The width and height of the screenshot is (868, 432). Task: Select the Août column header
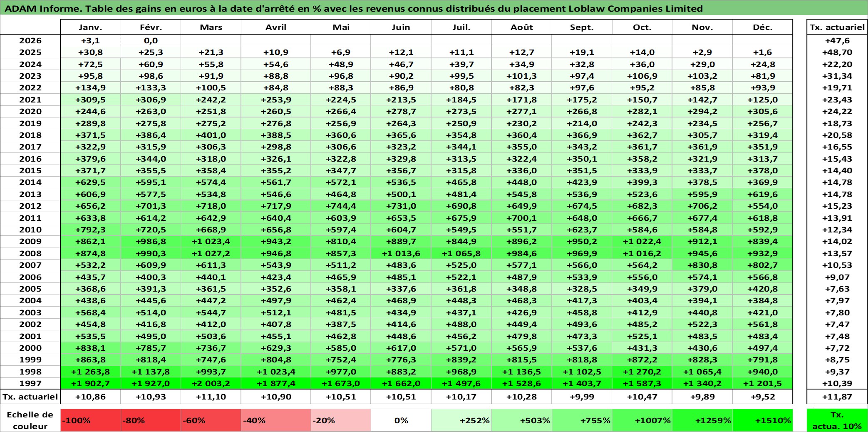522,27
